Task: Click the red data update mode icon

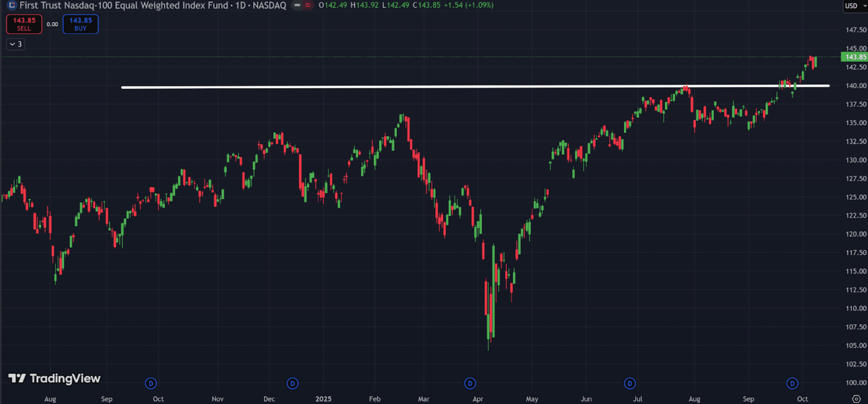Action: [308, 5]
